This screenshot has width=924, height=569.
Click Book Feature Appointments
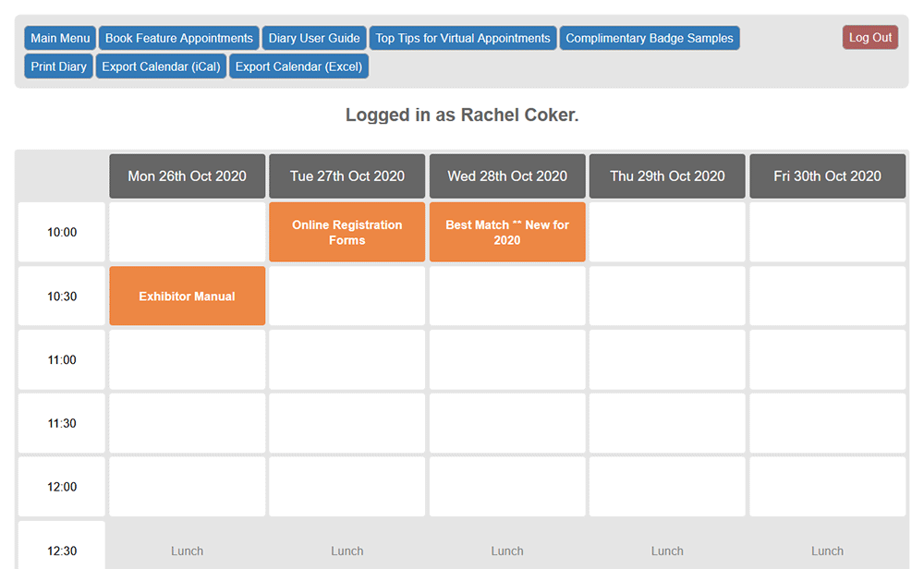(178, 38)
